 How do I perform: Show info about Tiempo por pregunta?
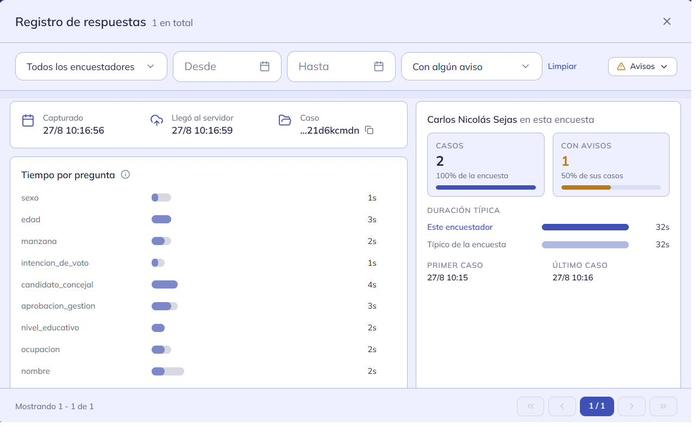[125, 175]
